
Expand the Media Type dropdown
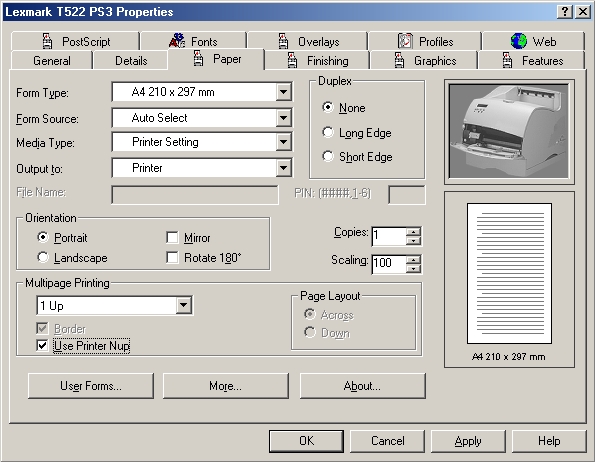[283, 142]
